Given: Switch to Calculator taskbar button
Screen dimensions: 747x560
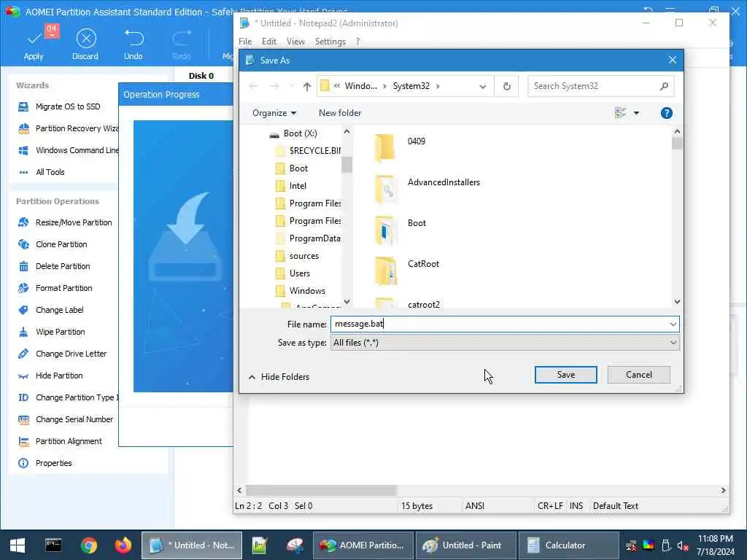Looking at the screenshot, I should pyautogui.click(x=569, y=545).
